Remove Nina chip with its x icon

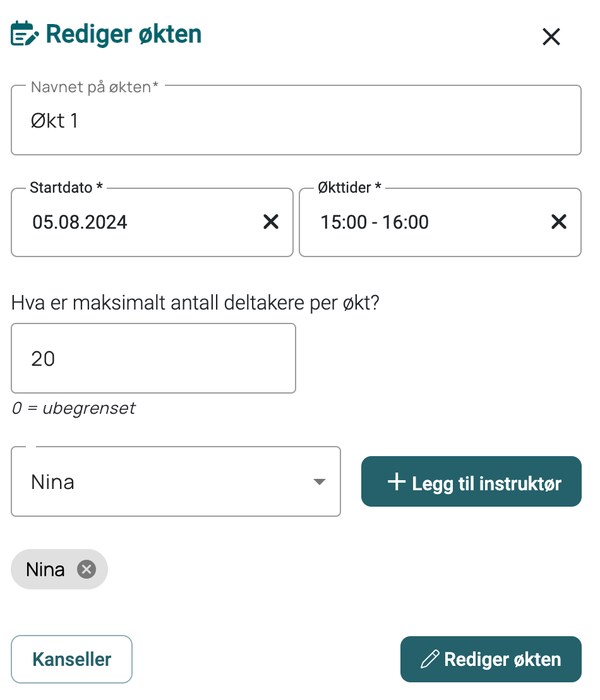click(87, 569)
